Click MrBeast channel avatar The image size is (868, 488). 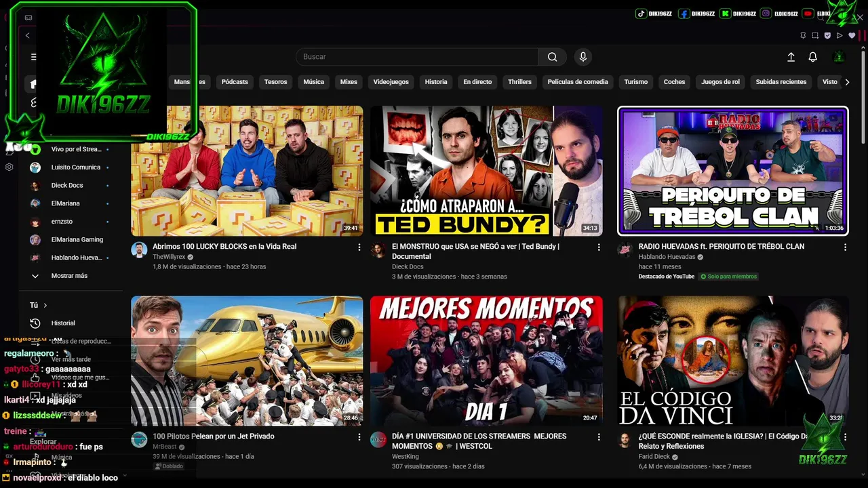[x=139, y=440]
